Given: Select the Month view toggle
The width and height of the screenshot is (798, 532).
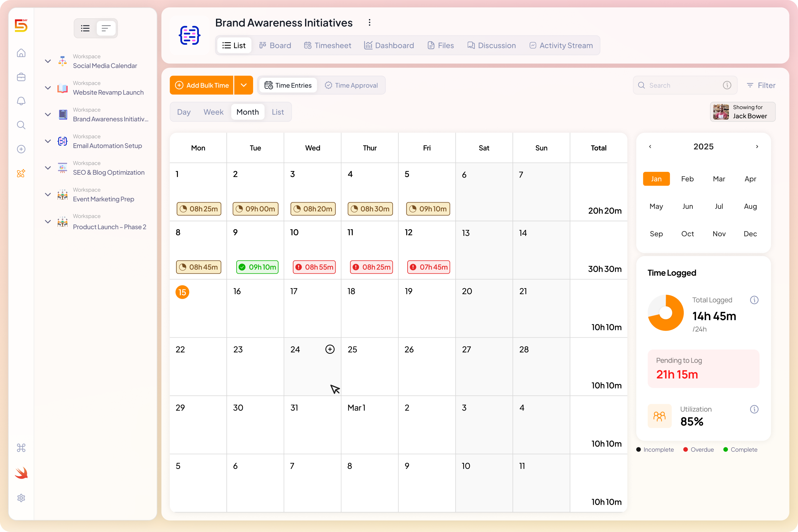Looking at the screenshot, I should (247, 112).
